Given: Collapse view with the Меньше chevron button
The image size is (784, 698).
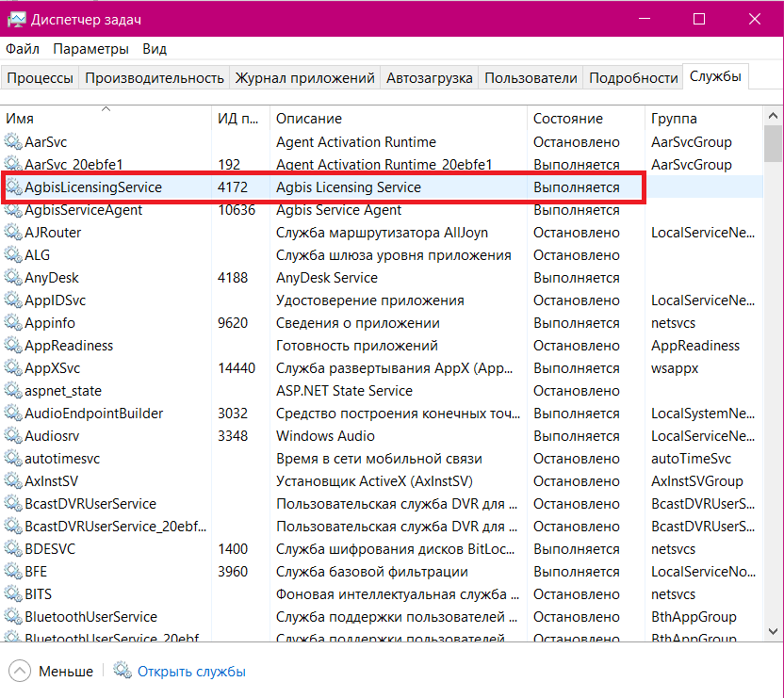Looking at the screenshot, I should pyautogui.click(x=19, y=671).
